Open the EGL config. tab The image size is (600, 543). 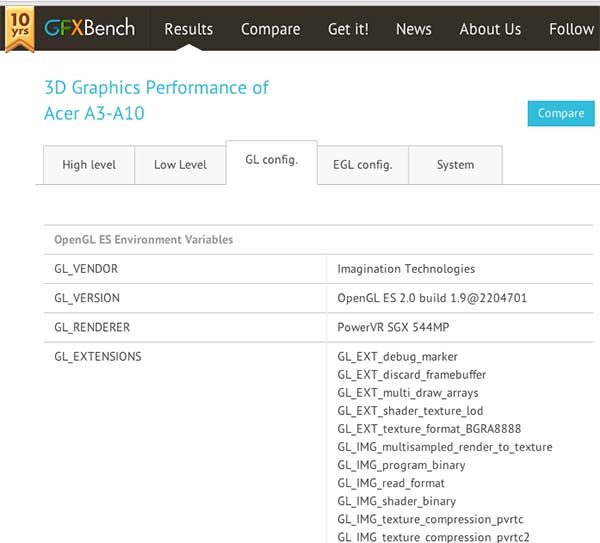[x=363, y=165]
